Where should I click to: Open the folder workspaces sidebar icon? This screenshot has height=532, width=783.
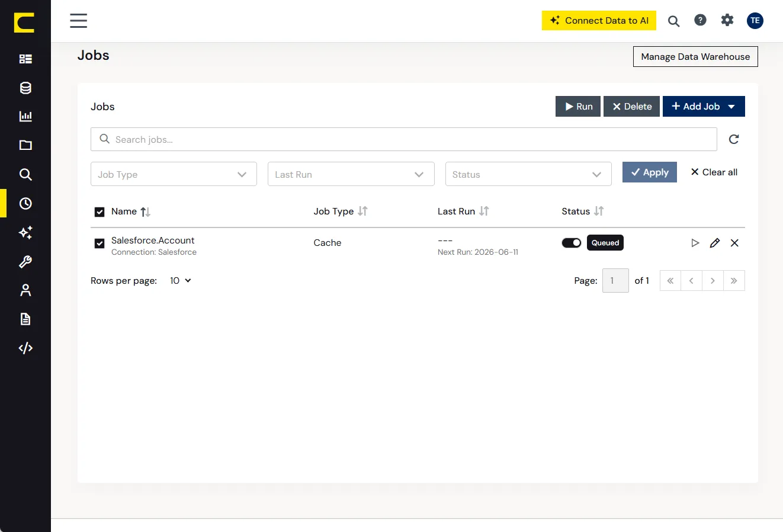25,145
